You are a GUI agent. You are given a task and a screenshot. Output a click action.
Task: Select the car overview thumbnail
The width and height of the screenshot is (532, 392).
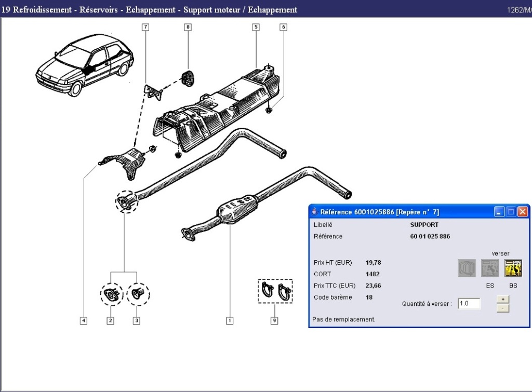[x=84, y=66]
